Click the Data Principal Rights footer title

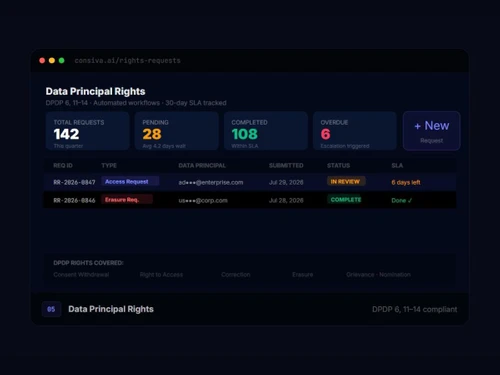point(111,309)
